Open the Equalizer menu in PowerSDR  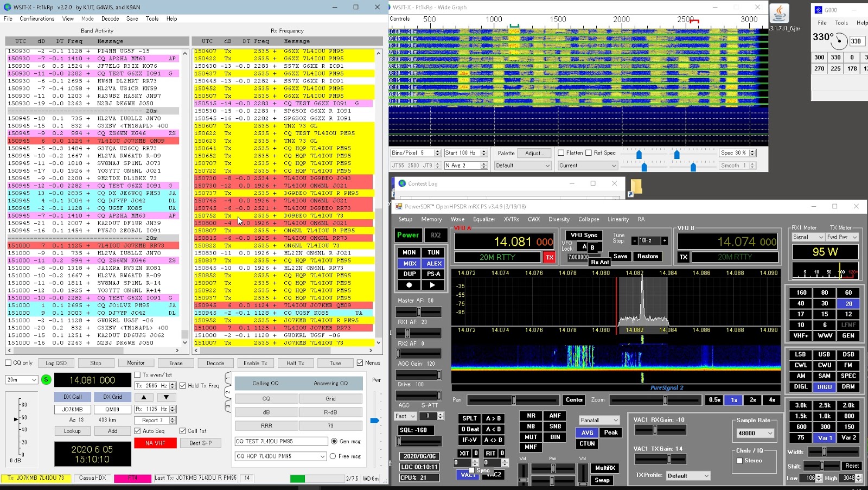[x=484, y=219]
